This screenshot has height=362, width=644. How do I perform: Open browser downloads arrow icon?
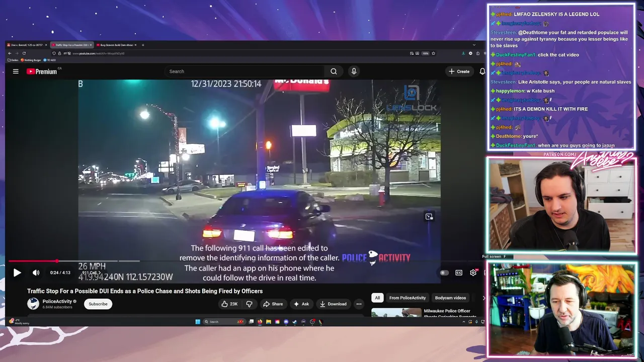click(x=463, y=53)
